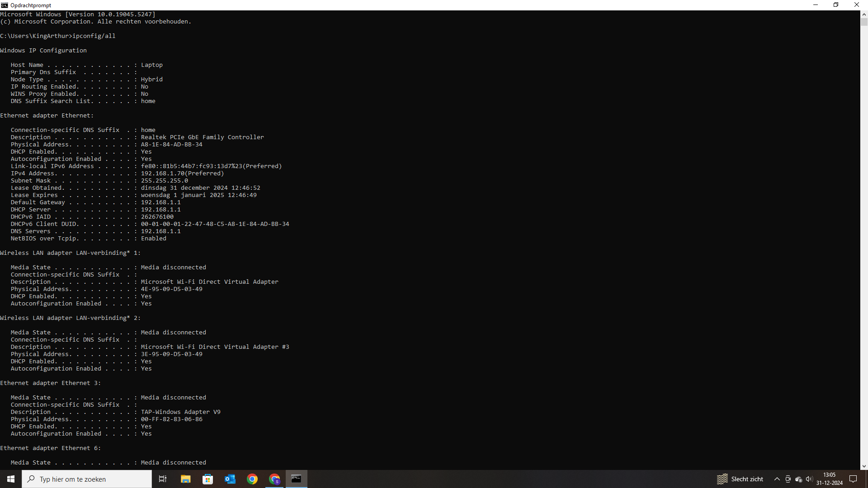
Task: Click 'Wireless LAN adapter LAN-verbinding* 2:' heading
Action: 71,318
